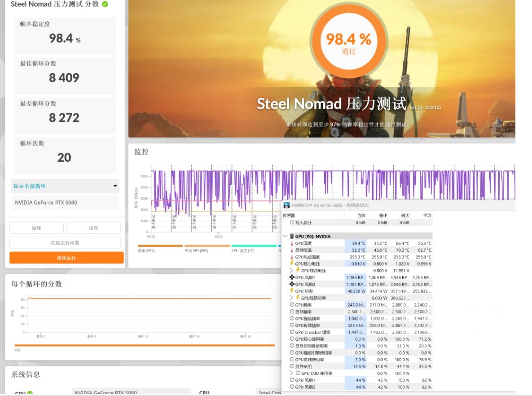Collapse the GPU [#0]: NVIDIA sensor group

point(286,236)
